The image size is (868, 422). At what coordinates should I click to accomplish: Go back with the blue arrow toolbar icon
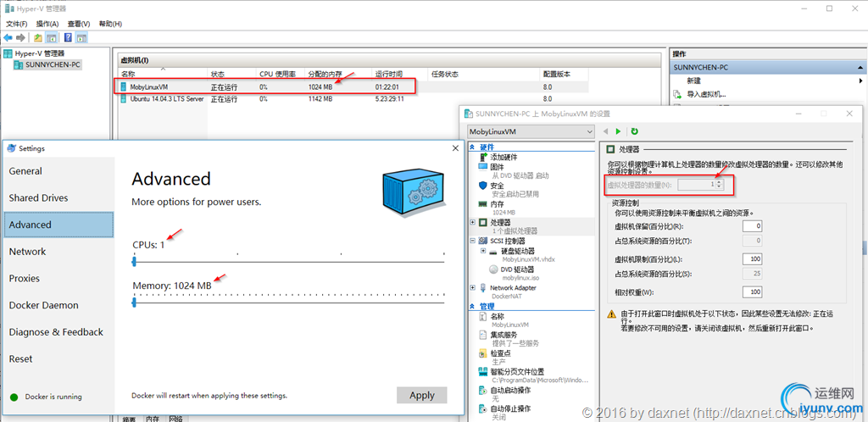pos(8,37)
